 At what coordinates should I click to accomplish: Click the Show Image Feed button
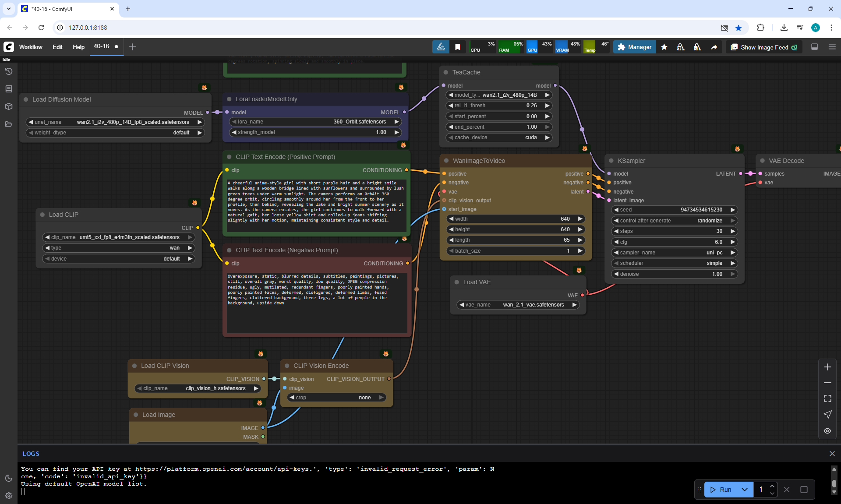pos(764,47)
